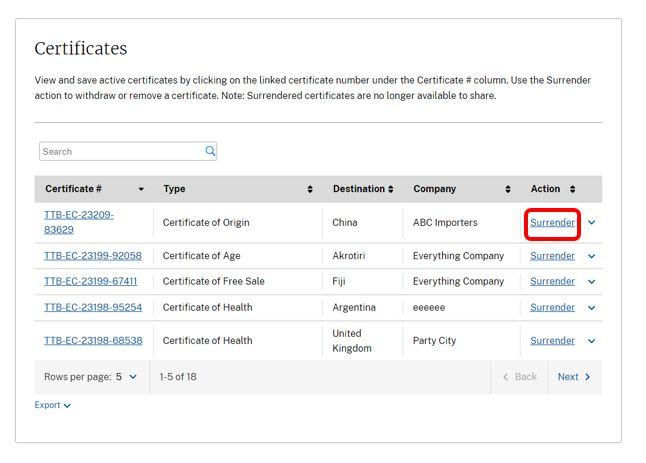Sort by Action column arrows
Image resolution: width=646 pixels, height=463 pixels.
point(572,189)
